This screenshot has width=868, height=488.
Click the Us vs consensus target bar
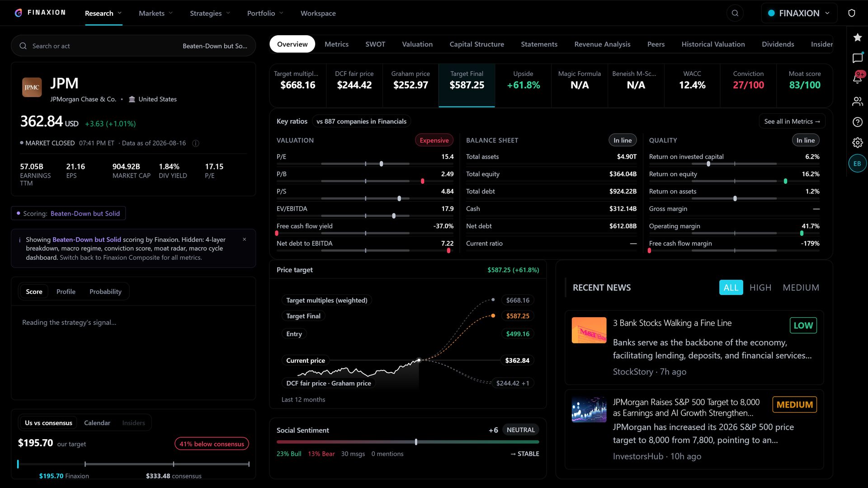pos(133,464)
